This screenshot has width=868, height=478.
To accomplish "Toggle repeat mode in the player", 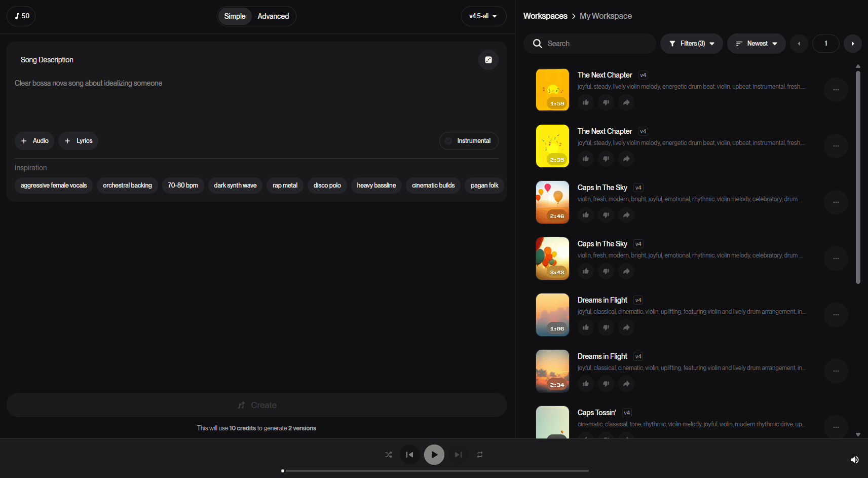I will (x=479, y=455).
